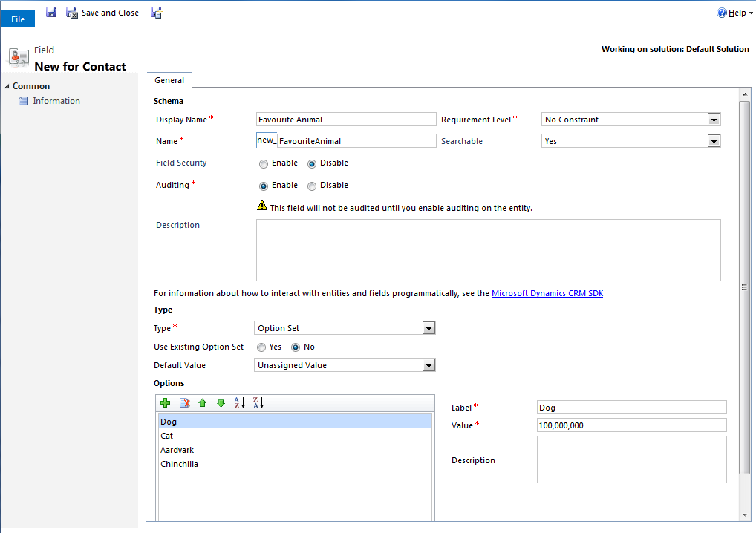Sort options ascending A to Z
Viewport: 756px width, 533px height.
239,403
